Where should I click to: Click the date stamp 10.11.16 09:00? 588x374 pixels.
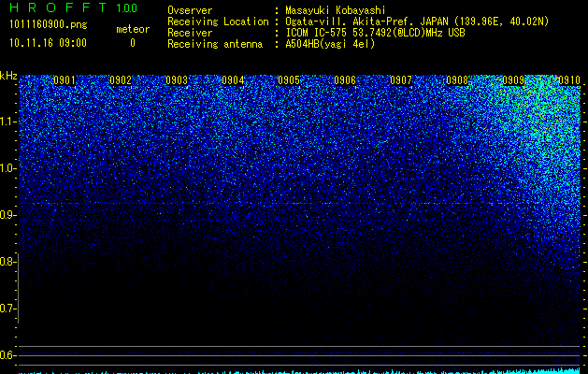point(48,43)
